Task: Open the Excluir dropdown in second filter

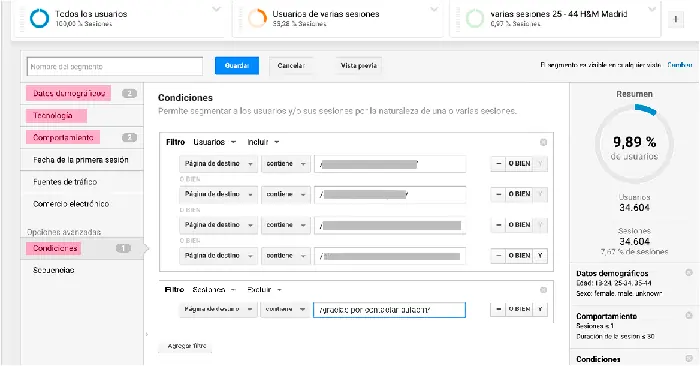Action: pyautogui.click(x=264, y=290)
